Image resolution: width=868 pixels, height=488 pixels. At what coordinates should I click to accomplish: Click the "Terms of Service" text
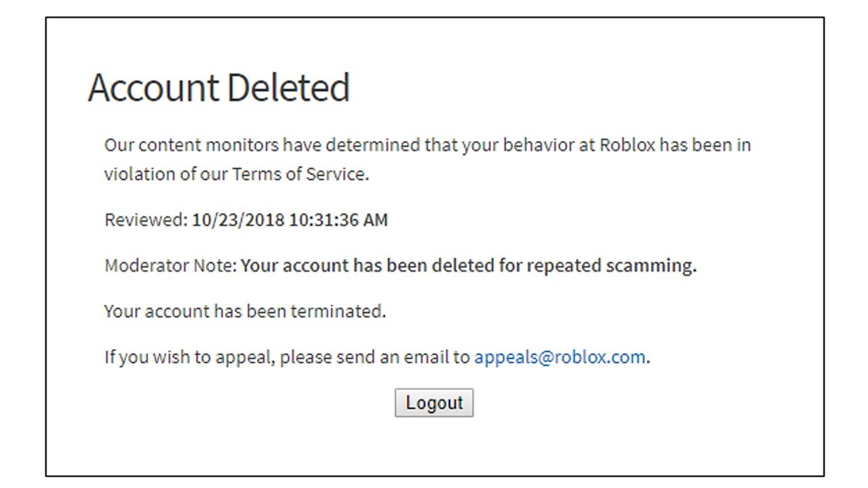click(299, 174)
